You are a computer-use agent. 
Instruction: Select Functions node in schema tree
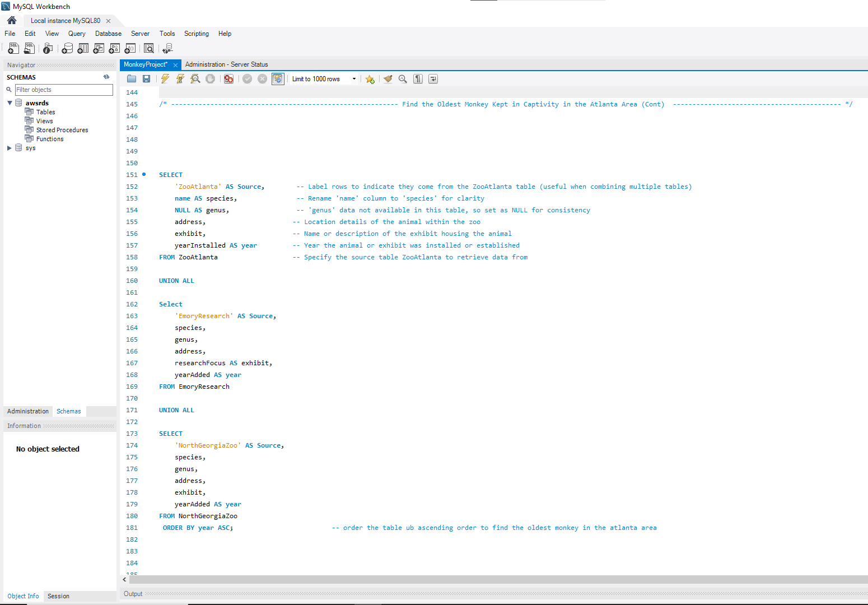[50, 139]
